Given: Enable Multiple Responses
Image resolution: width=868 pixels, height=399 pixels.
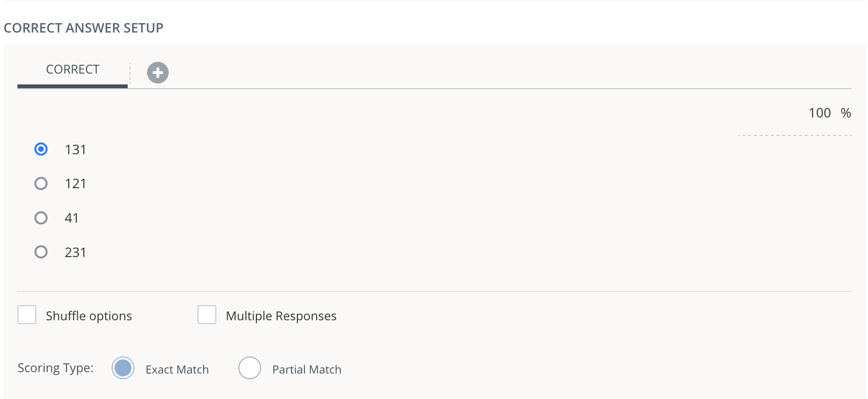Looking at the screenshot, I should click(207, 315).
